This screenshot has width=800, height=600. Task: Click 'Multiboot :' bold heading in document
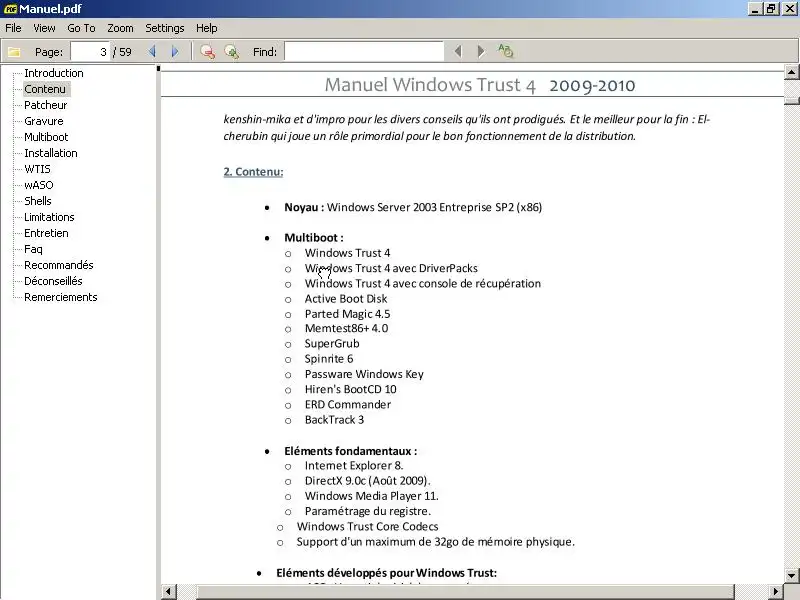[x=314, y=238]
